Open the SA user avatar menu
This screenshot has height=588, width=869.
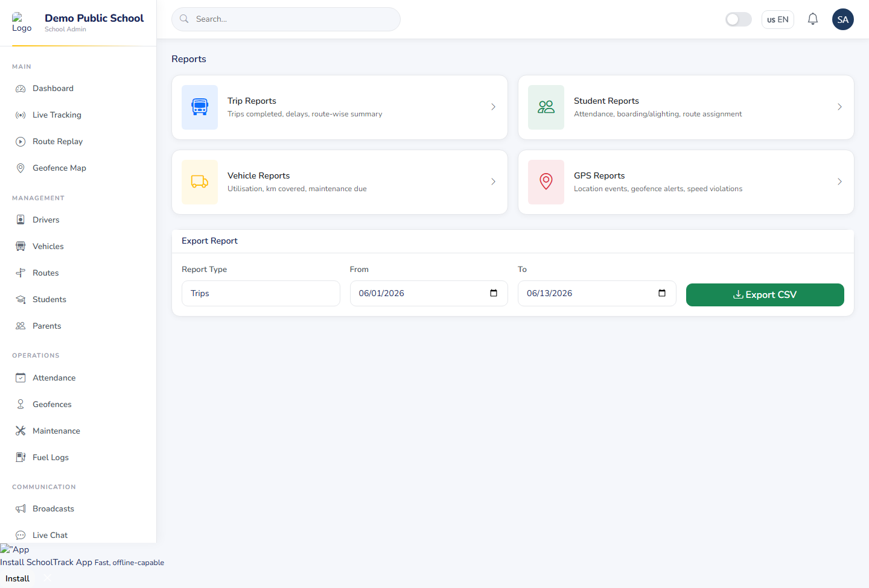pyautogui.click(x=843, y=19)
